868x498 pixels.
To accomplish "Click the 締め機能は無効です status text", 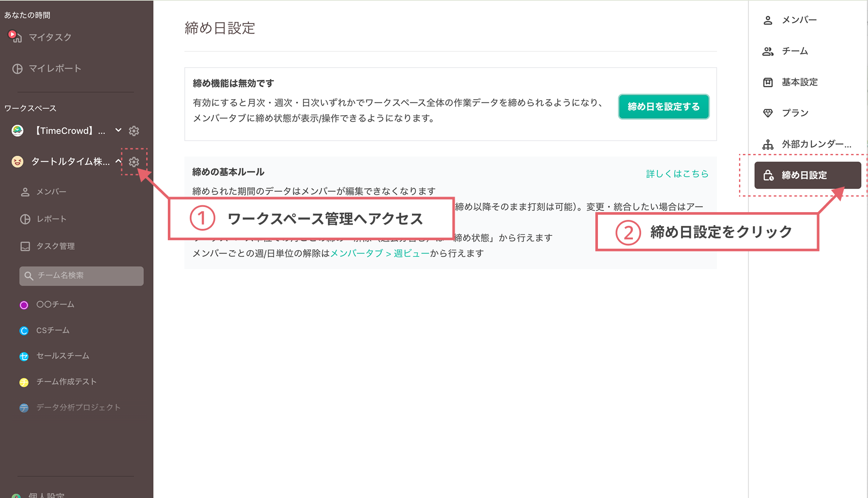I will (x=233, y=83).
